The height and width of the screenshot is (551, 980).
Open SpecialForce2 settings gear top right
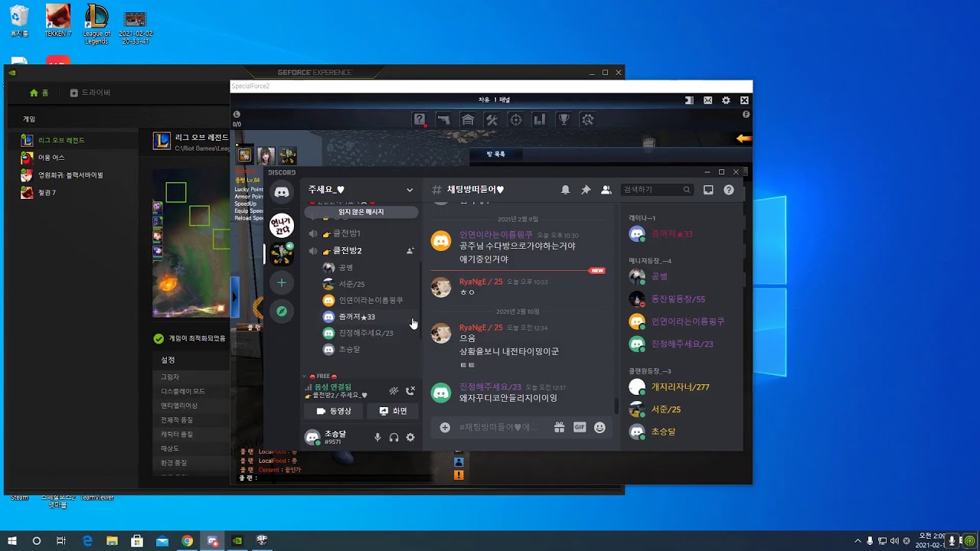pyautogui.click(x=726, y=100)
